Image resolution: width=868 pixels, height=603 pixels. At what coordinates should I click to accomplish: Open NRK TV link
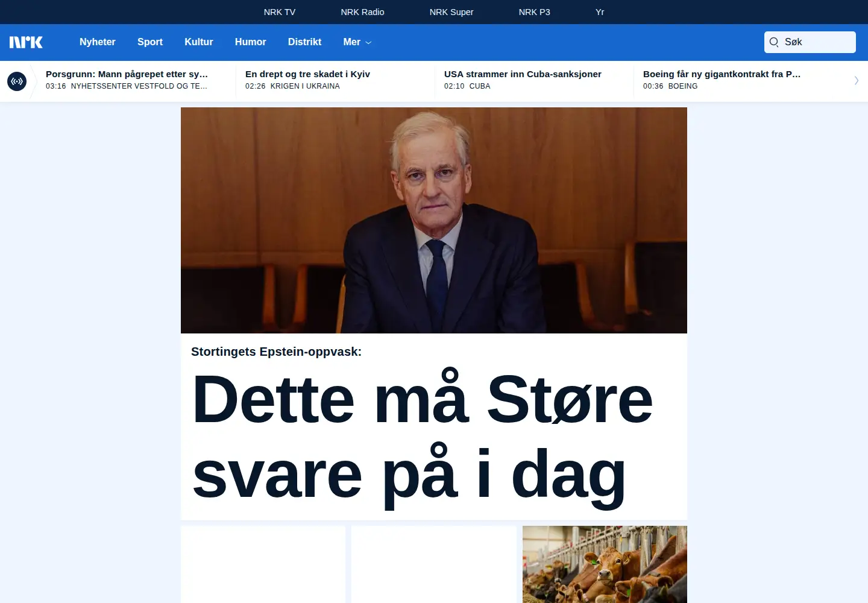coord(280,12)
